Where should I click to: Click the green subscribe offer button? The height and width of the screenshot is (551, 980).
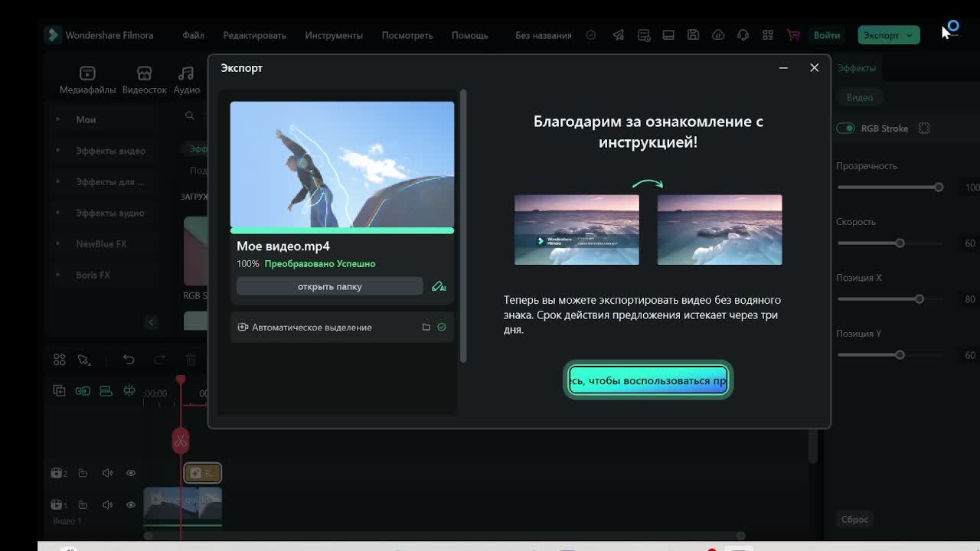648,380
